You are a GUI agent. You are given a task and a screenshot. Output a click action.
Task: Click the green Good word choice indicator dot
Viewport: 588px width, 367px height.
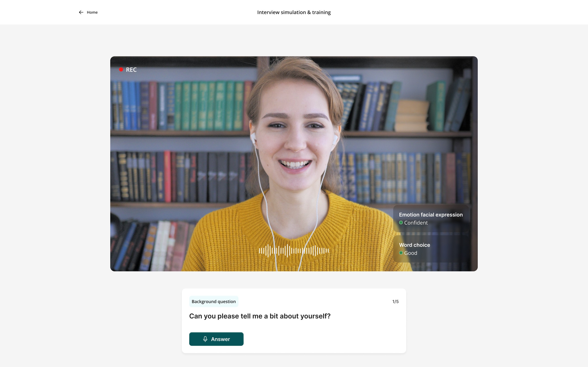pos(401,253)
